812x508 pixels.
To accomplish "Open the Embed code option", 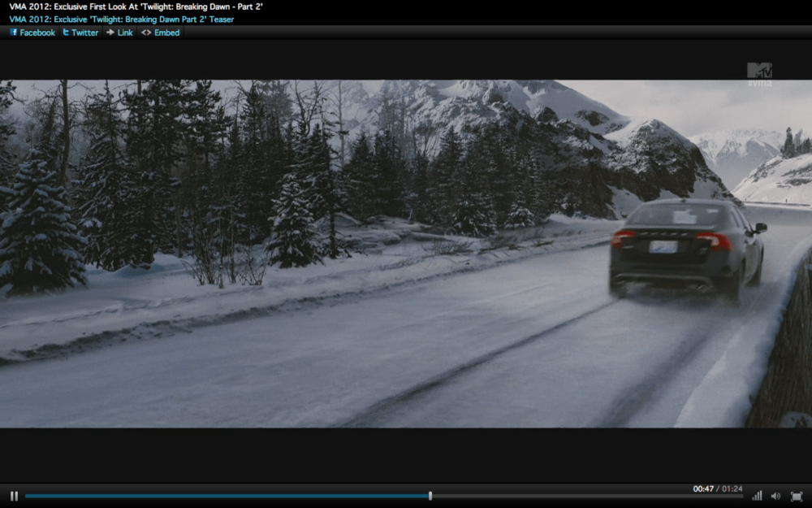I will point(166,33).
